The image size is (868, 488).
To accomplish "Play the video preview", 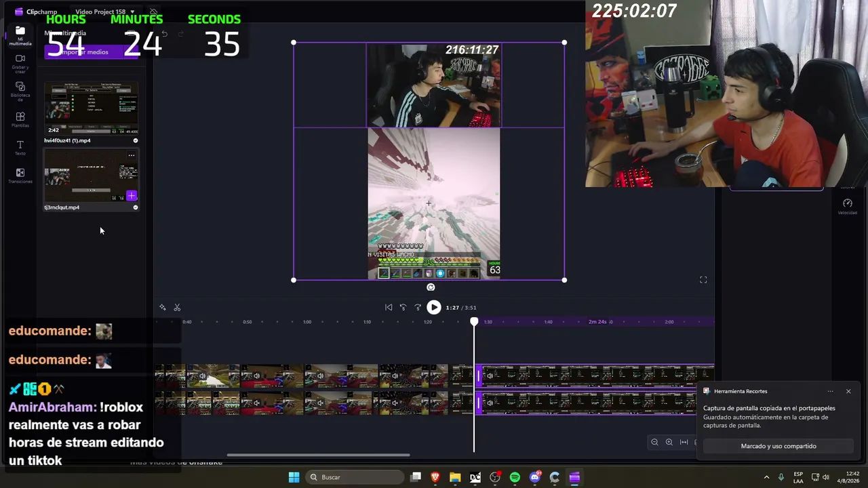I will tap(434, 308).
